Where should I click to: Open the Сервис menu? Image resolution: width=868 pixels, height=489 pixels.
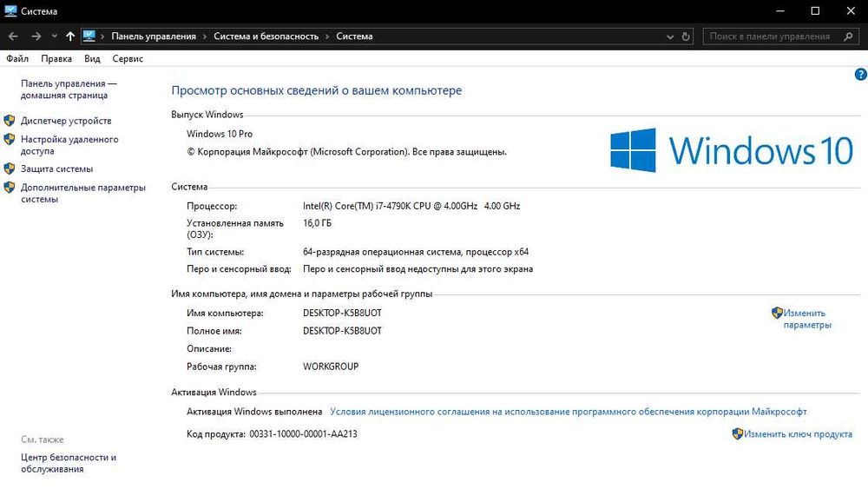point(128,59)
